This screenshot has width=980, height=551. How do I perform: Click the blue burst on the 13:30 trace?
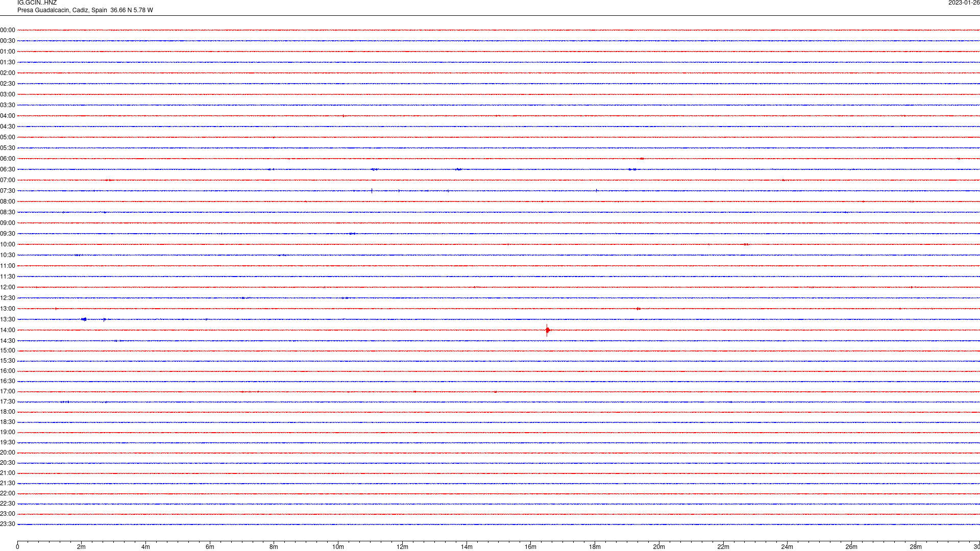pos(84,319)
